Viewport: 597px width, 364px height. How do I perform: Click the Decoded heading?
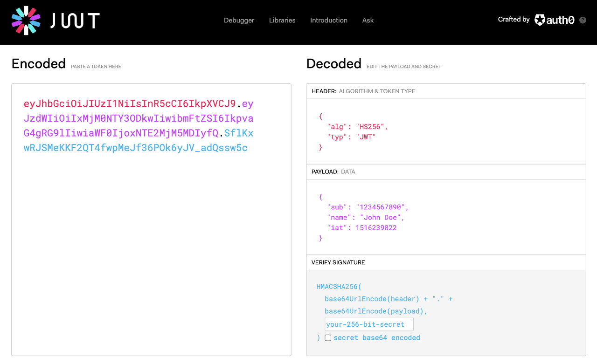[x=334, y=63]
